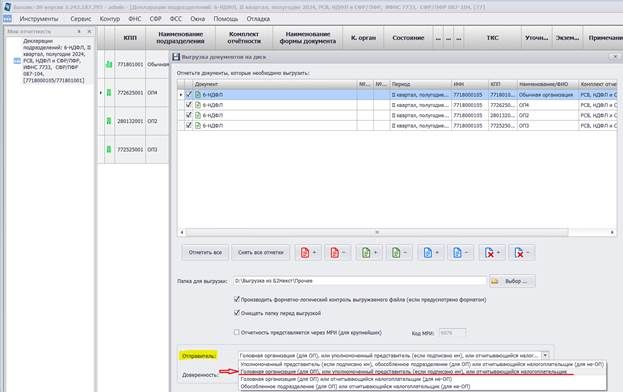
Task: Click the folder icon on the Выбор button
Action: 495,281
